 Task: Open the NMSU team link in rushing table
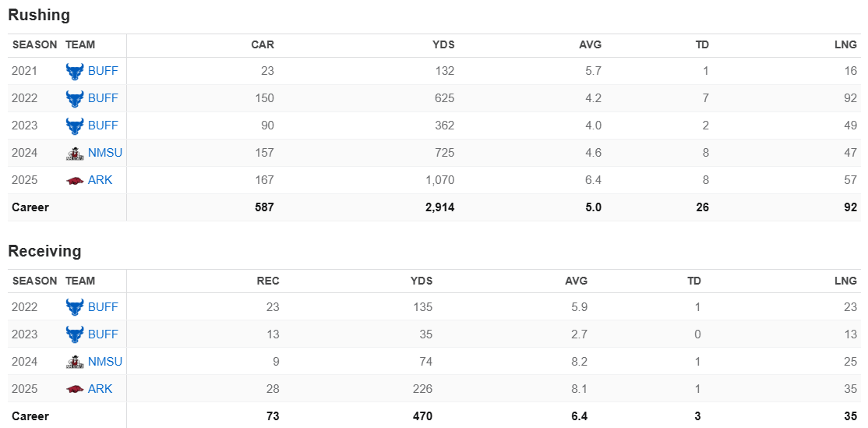point(105,153)
